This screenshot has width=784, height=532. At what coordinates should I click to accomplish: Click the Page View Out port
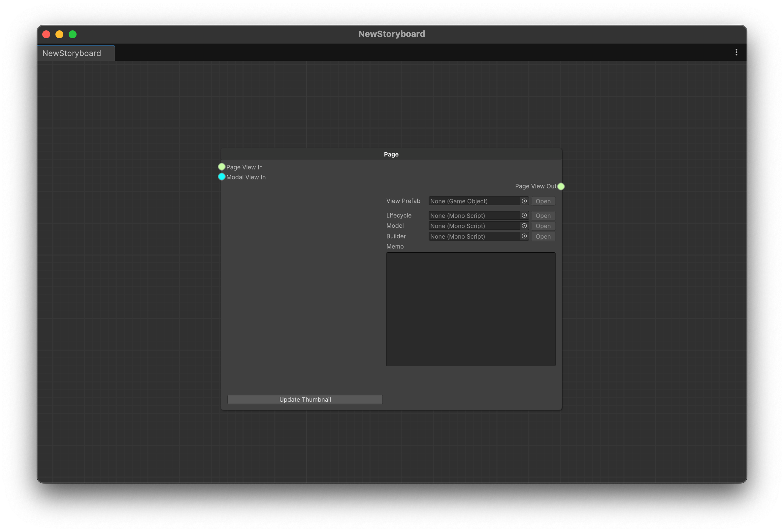(x=561, y=186)
